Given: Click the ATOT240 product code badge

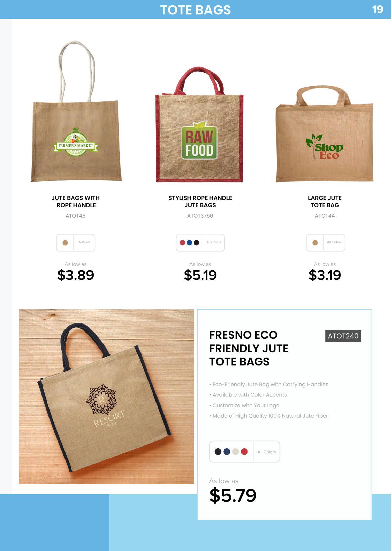Looking at the screenshot, I should (x=343, y=336).
